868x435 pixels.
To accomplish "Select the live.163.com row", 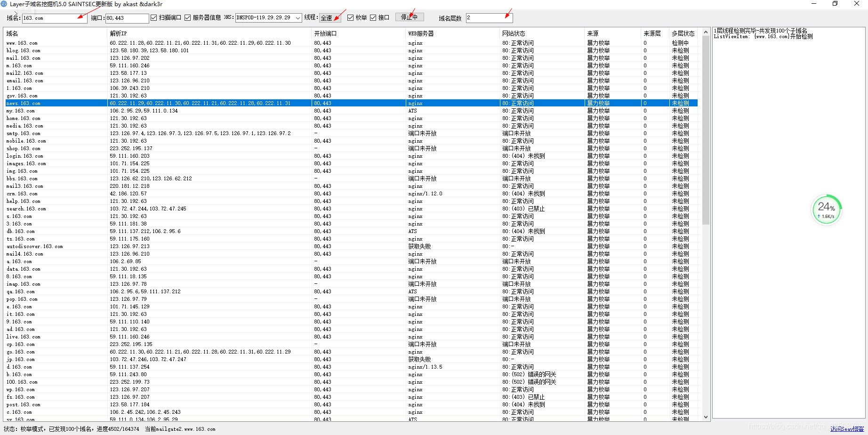I will click(x=351, y=337).
